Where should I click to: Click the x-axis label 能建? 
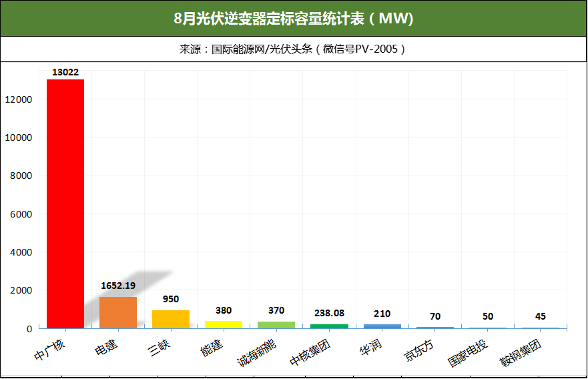click(212, 347)
